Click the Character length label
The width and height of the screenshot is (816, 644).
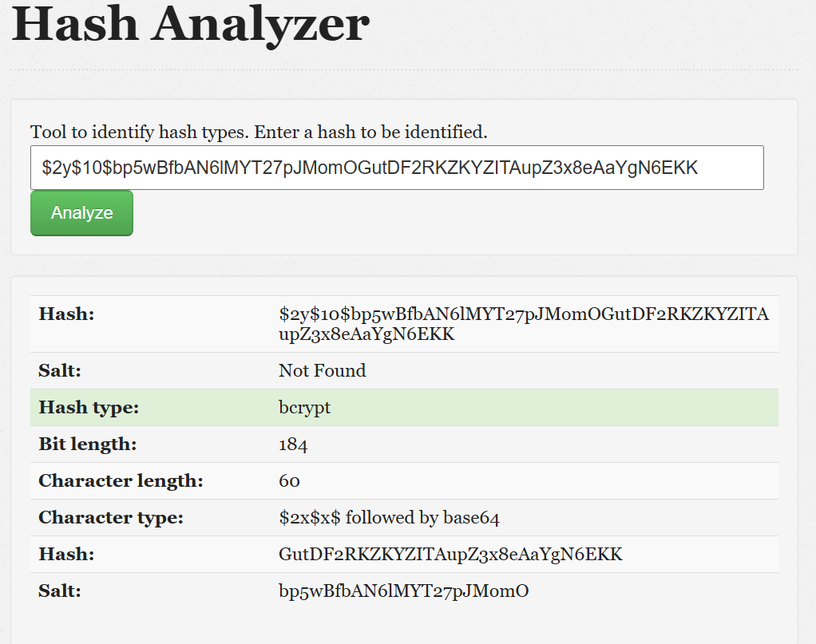click(121, 480)
